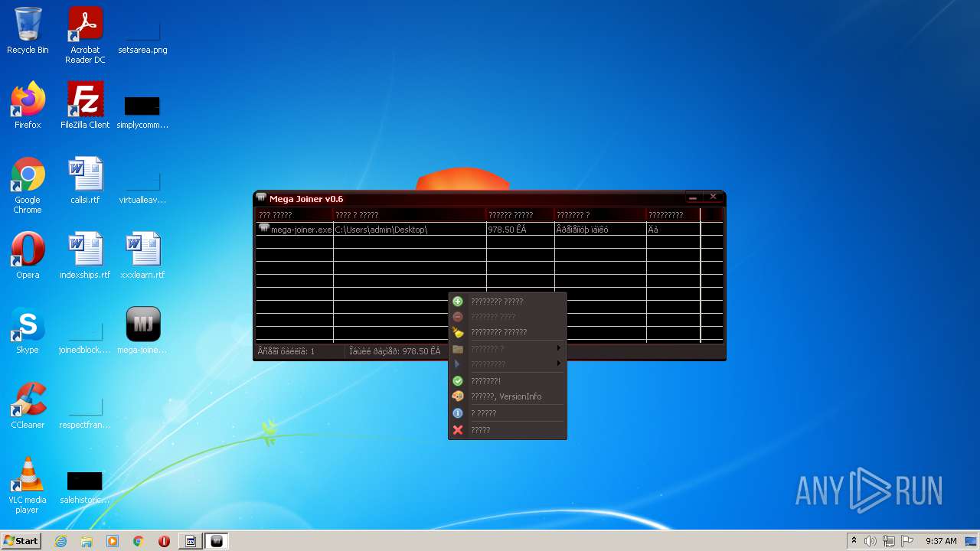The image size is (980, 551).
Task: Click status bar file count ending in 1
Action: tap(286, 351)
